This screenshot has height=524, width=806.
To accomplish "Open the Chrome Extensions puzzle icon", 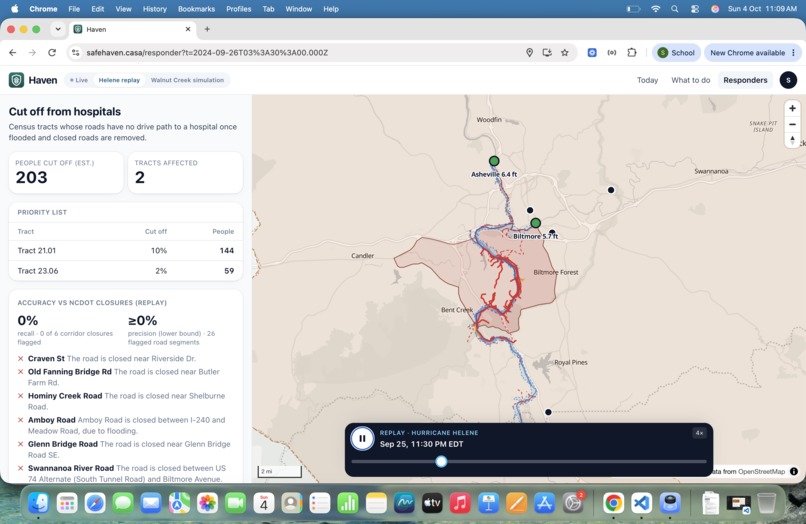I will coord(632,52).
